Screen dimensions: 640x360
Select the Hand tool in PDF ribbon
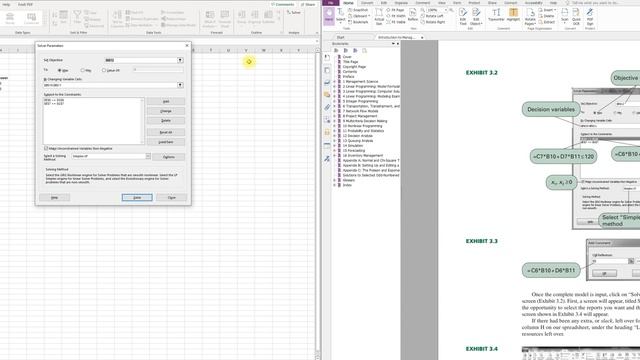tap(329, 16)
